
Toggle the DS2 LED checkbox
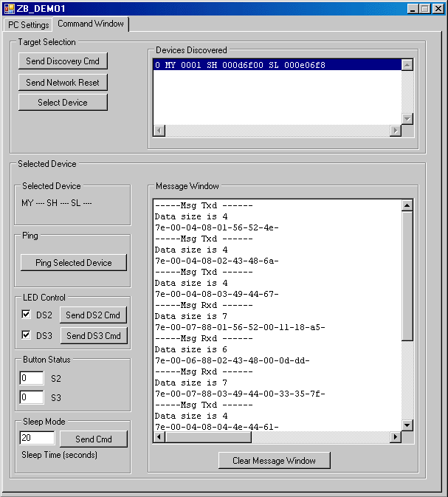coord(27,315)
